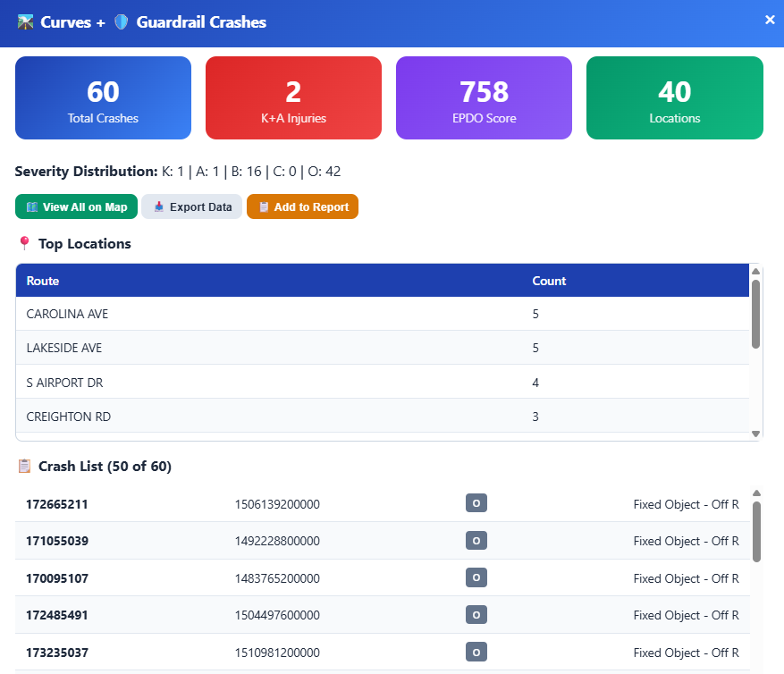Click severity badge O for crash 170095107

tap(476, 578)
